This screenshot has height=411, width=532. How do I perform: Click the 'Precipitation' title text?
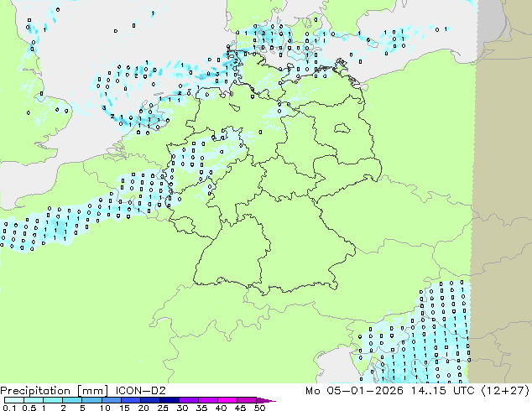pos(35,391)
